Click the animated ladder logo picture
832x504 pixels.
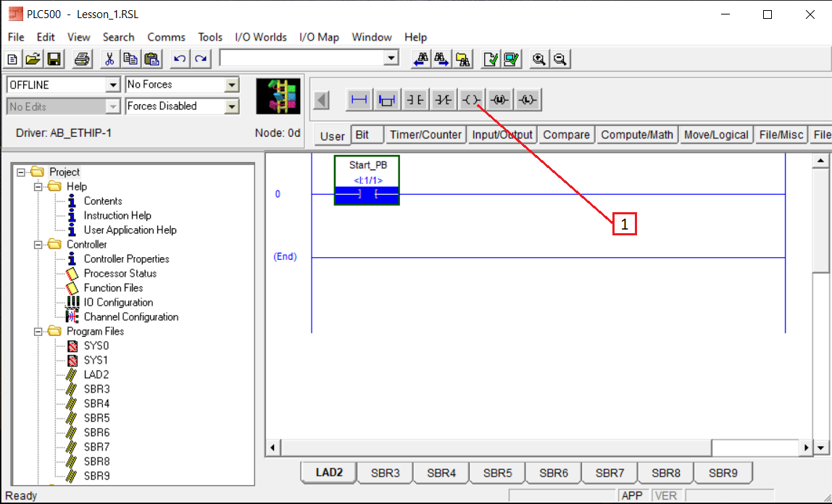pyautogui.click(x=278, y=96)
